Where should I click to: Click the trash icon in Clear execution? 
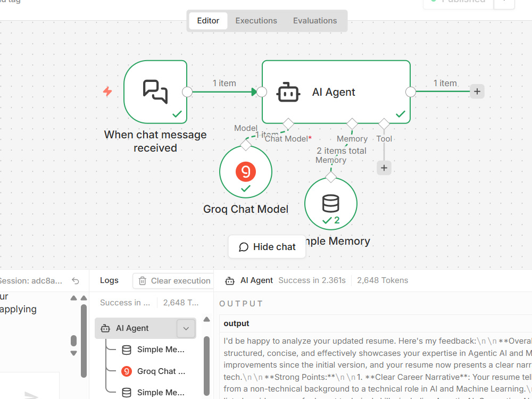[x=142, y=281]
